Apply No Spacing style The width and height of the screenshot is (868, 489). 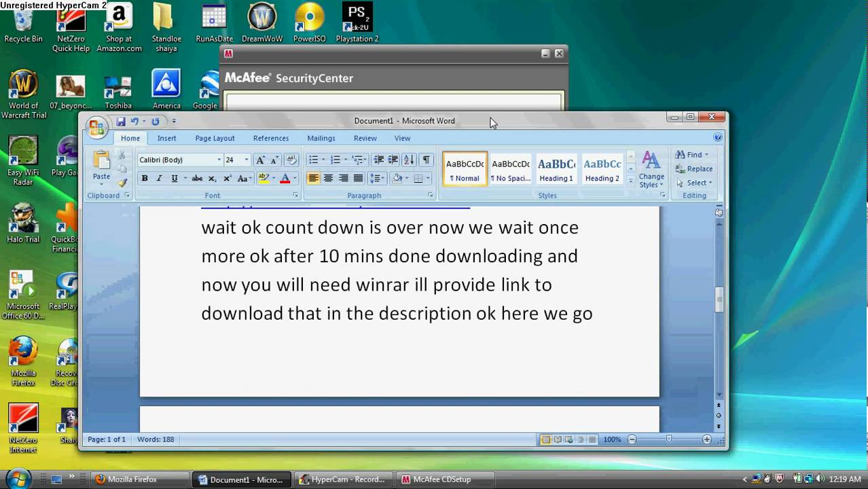(x=511, y=169)
